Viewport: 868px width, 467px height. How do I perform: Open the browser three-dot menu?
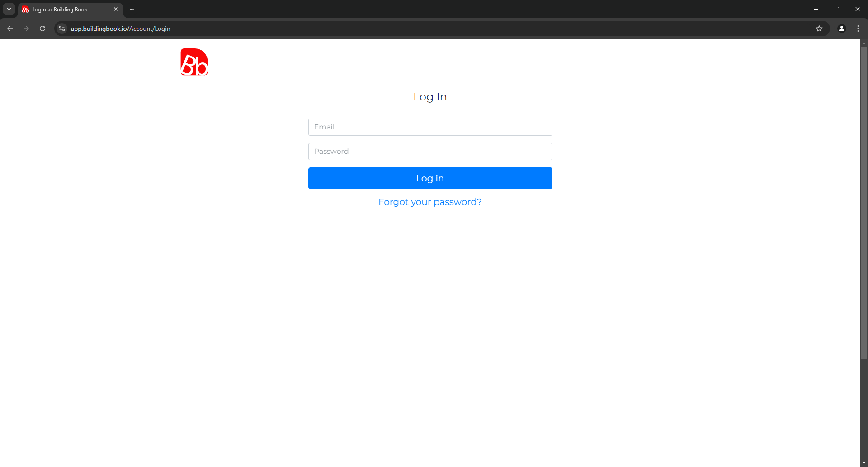(858, 28)
